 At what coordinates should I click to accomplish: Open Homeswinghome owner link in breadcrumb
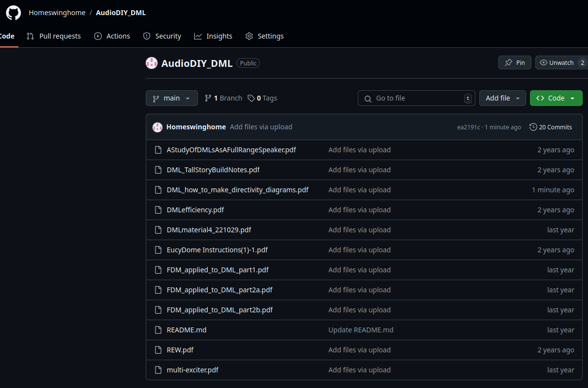tap(57, 13)
